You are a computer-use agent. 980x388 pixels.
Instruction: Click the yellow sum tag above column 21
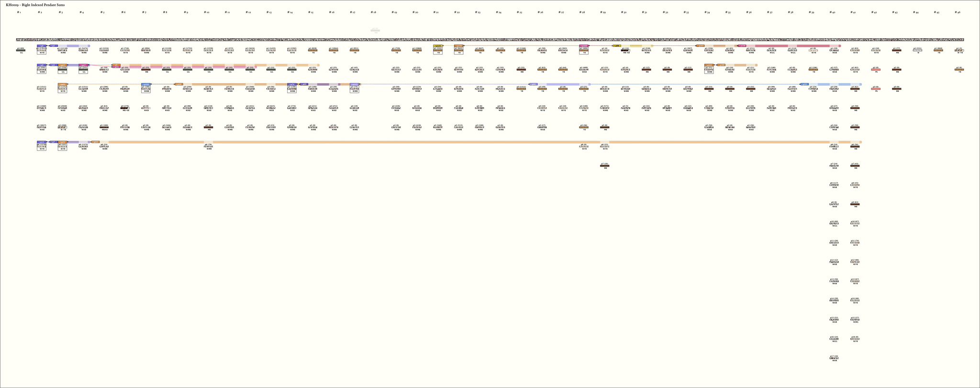(x=438, y=46)
